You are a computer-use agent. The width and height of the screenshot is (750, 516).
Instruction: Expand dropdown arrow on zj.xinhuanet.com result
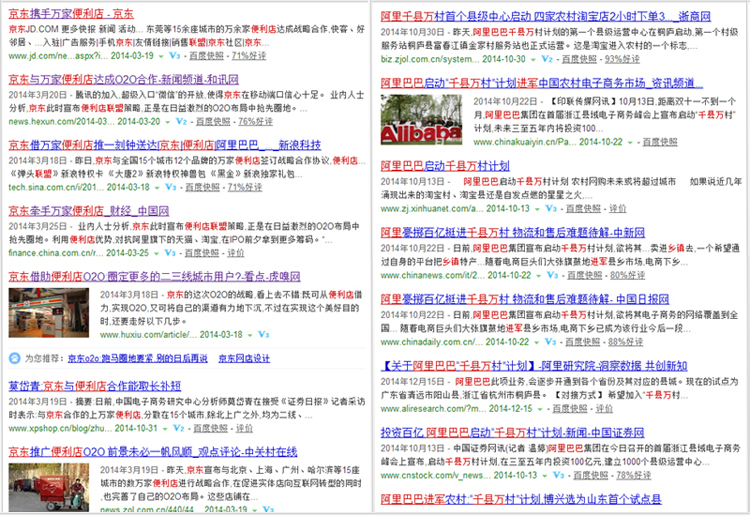click(538, 209)
